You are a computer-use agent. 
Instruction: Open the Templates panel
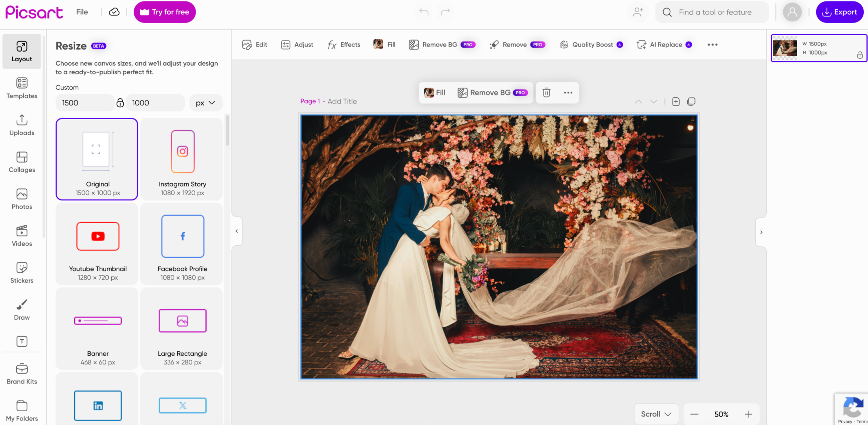pyautogui.click(x=22, y=88)
